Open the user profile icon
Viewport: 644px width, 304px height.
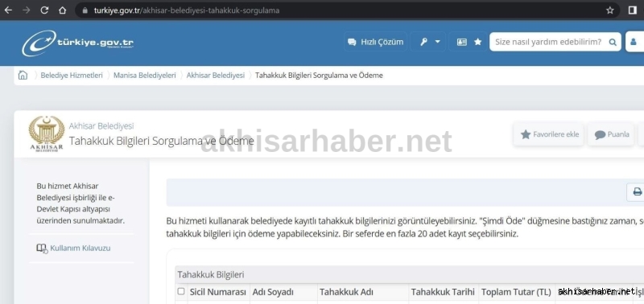(x=634, y=42)
